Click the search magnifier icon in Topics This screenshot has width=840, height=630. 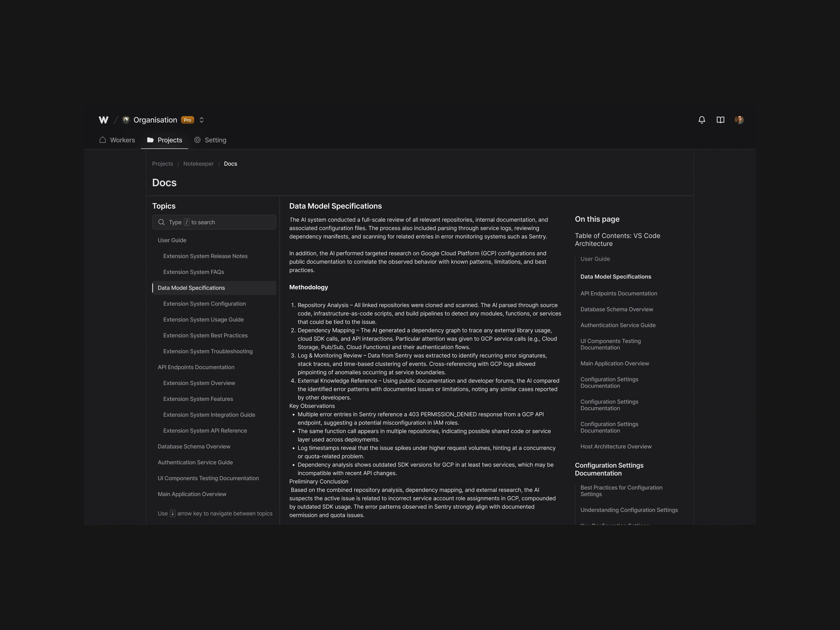(x=161, y=222)
